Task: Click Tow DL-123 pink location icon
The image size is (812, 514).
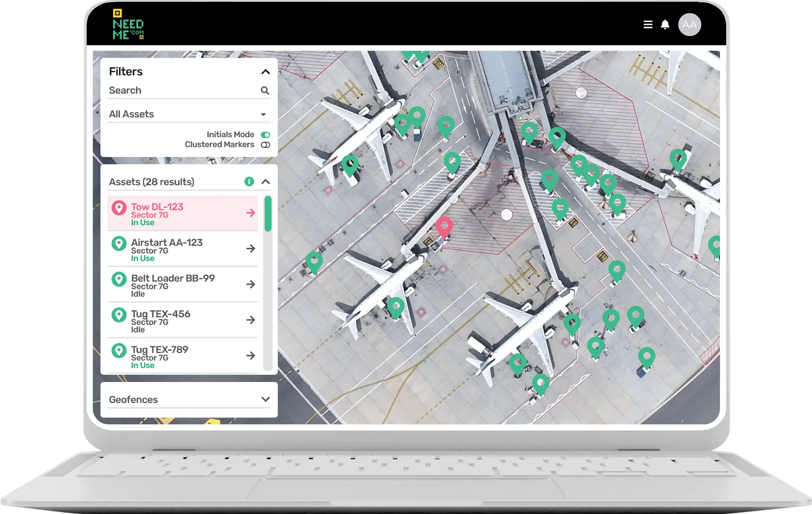Action: 119,208
